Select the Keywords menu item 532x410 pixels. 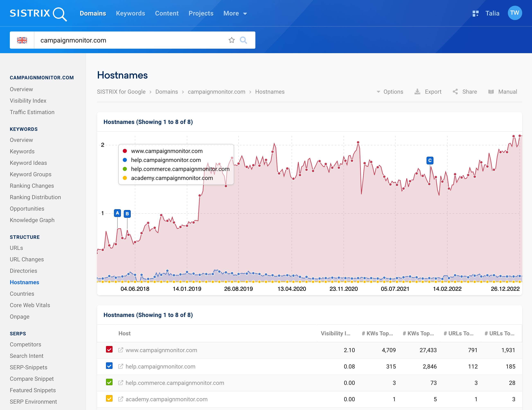[131, 13]
